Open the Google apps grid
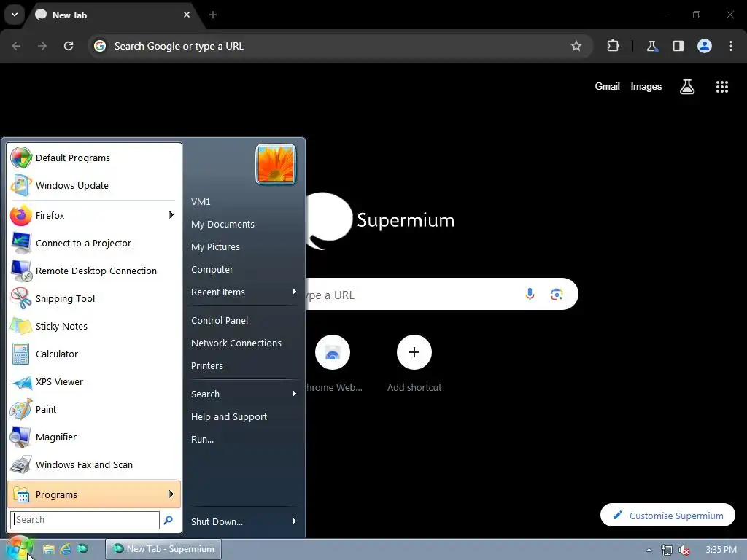747x560 pixels. point(722,87)
